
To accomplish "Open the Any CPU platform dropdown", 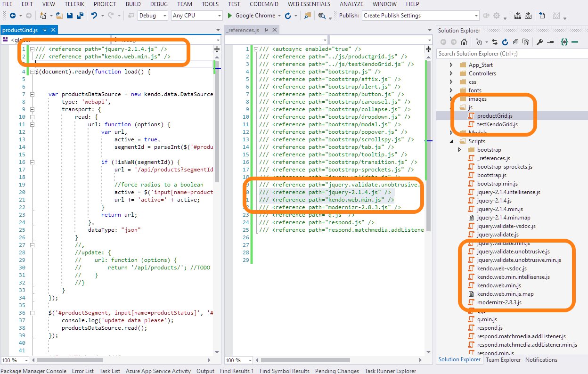I will (x=219, y=16).
